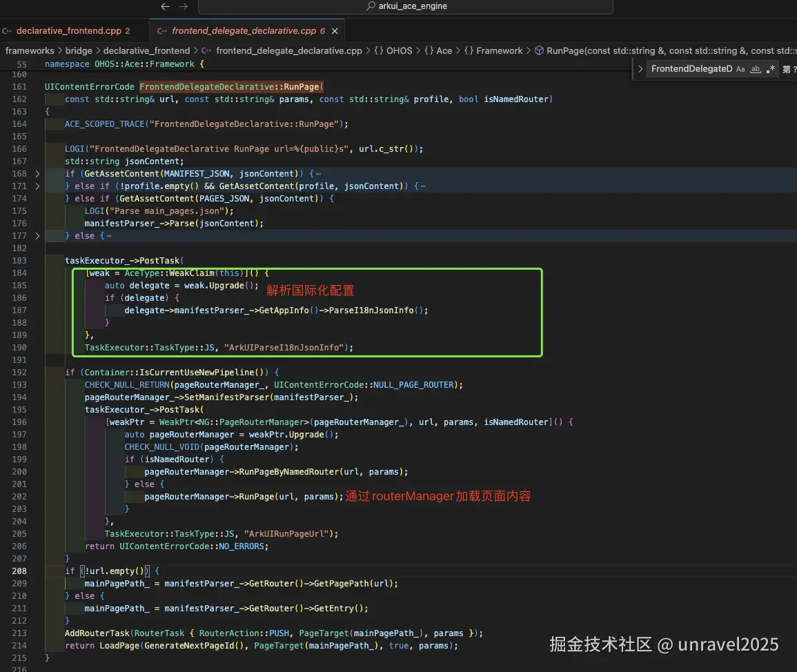Click NO_ERRORS return on line 206
797x672 pixels.
click(x=242, y=546)
